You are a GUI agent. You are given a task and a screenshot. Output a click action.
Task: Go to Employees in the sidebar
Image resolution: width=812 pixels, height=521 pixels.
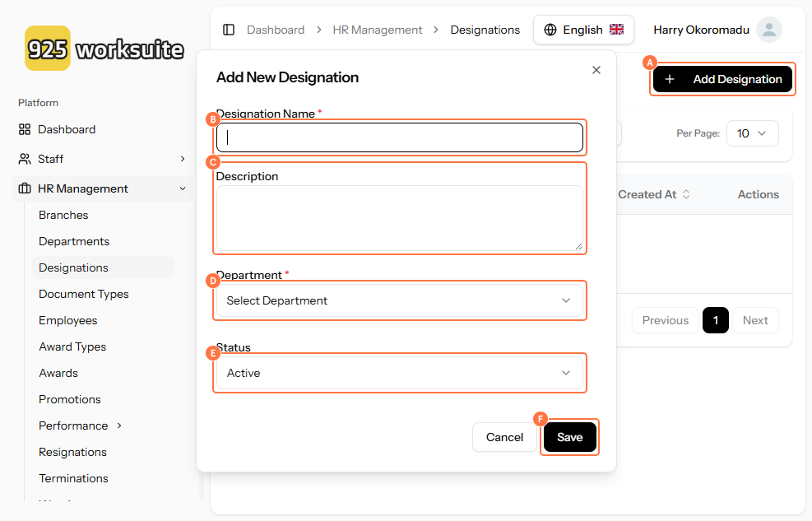pos(68,320)
